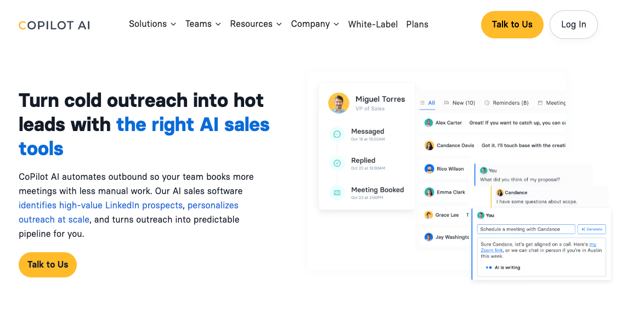Click Alex Carter's avatar in inbox
The height and width of the screenshot is (318, 644).
(428, 123)
